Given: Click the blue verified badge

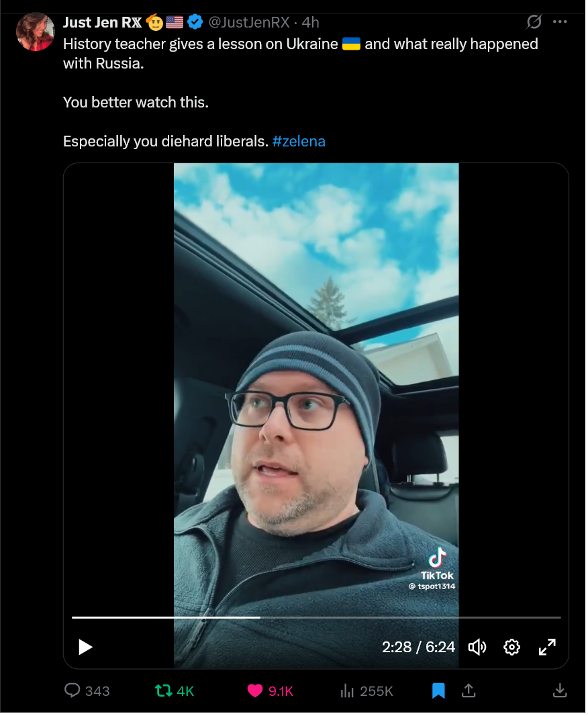Looking at the screenshot, I should (x=195, y=22).
